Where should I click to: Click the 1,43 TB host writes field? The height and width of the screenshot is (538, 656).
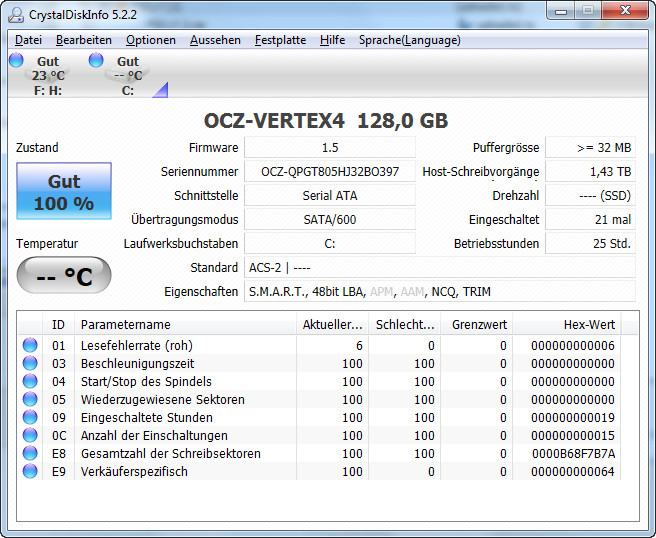point(590,172)
